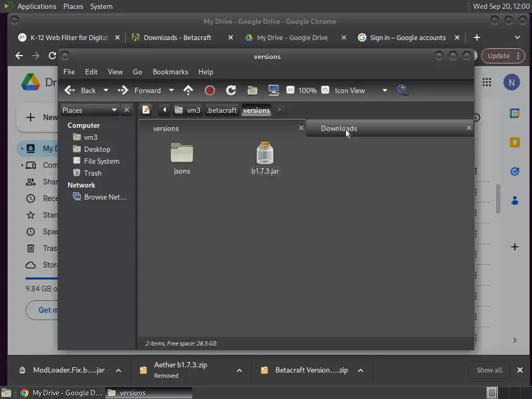This screenshot has width=532, height=399.
Task: Select the jsons folder
Action: tap(182, 158)
